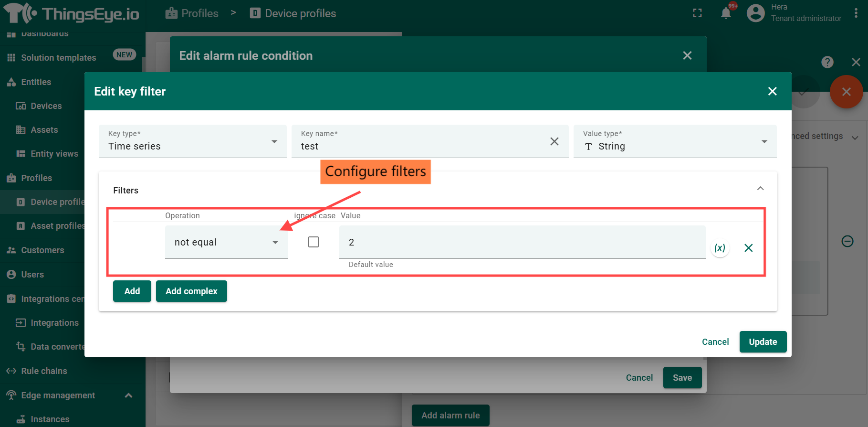Go to Customers in sidebar
This screenshot has height=427, width=868.
click(42, 250)
